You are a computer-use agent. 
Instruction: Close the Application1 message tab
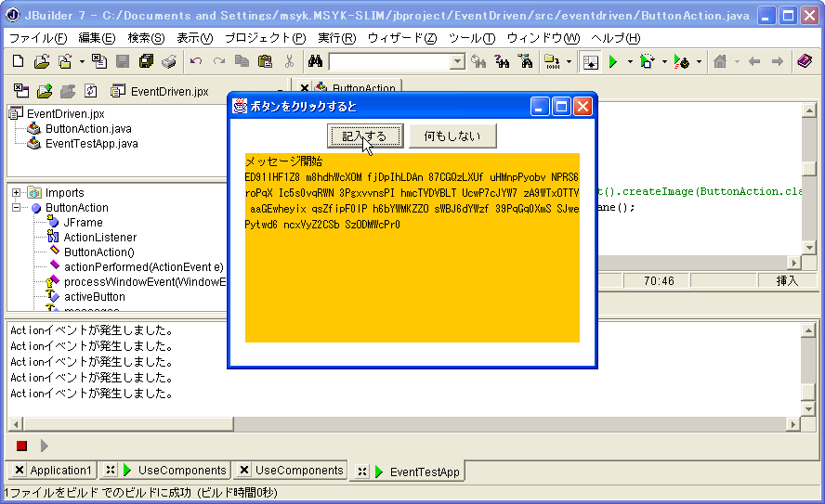tap(20, 471)
